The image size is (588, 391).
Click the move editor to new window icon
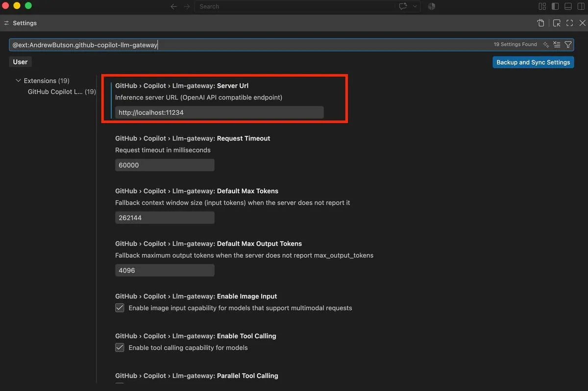[557, 23]
